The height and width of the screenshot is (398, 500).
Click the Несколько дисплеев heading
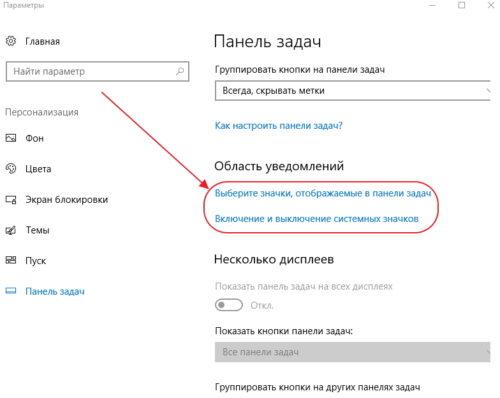pos(274,259)
